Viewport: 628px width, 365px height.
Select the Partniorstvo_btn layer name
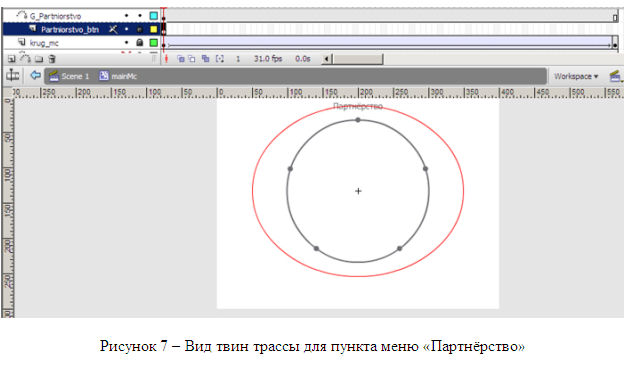pyautogui.click(x=70, y=30)
